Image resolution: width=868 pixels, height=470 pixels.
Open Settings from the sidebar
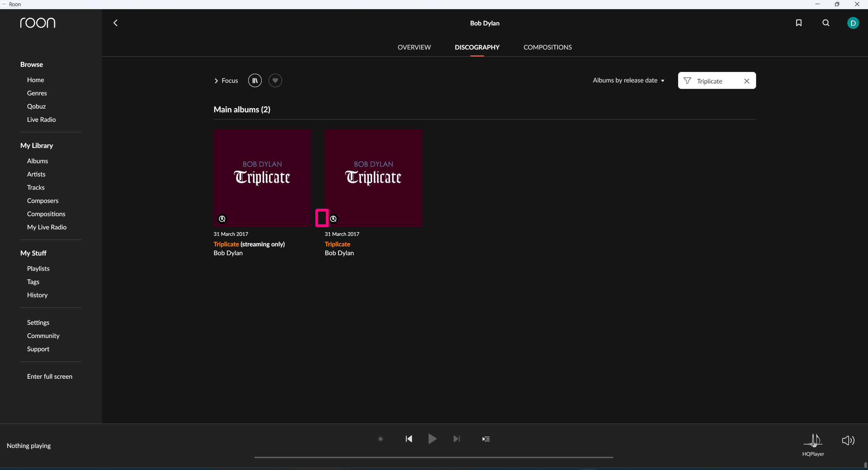[x=38, y=322]
